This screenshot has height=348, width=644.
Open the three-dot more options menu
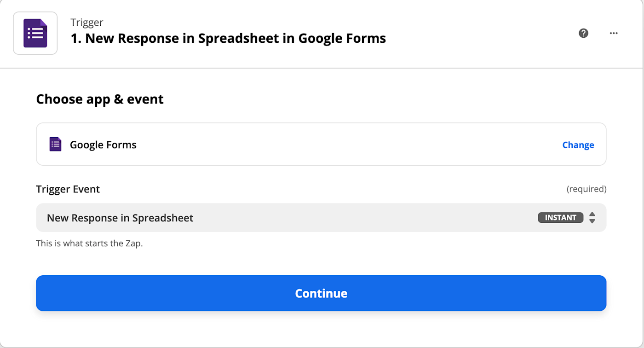[614, 33]
